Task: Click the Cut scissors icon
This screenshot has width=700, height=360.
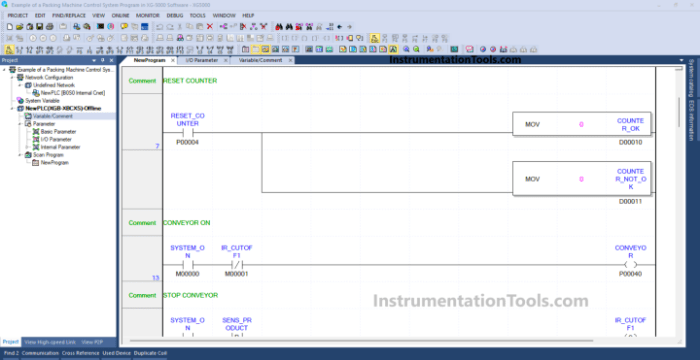Action: (x=180, y=27)
